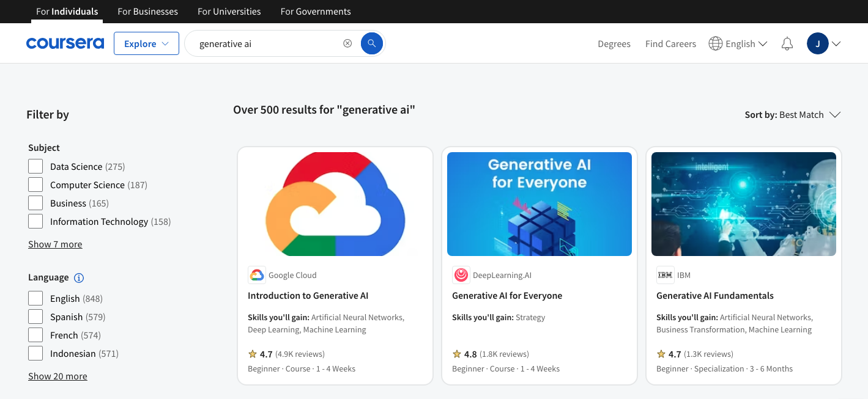Check the Information Technology subject filter
Image resolution: width=868 pixels, height=399 pixels.
coord(35,221)
